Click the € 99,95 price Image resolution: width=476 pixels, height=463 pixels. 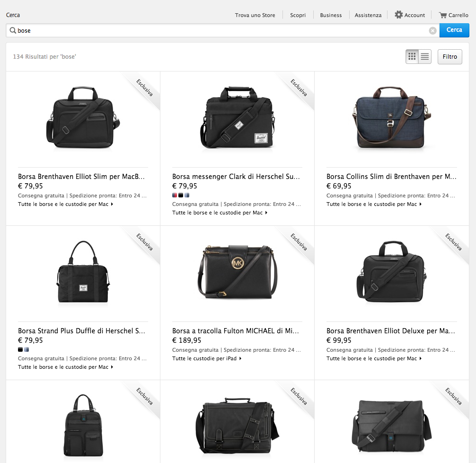pos(339,340)
